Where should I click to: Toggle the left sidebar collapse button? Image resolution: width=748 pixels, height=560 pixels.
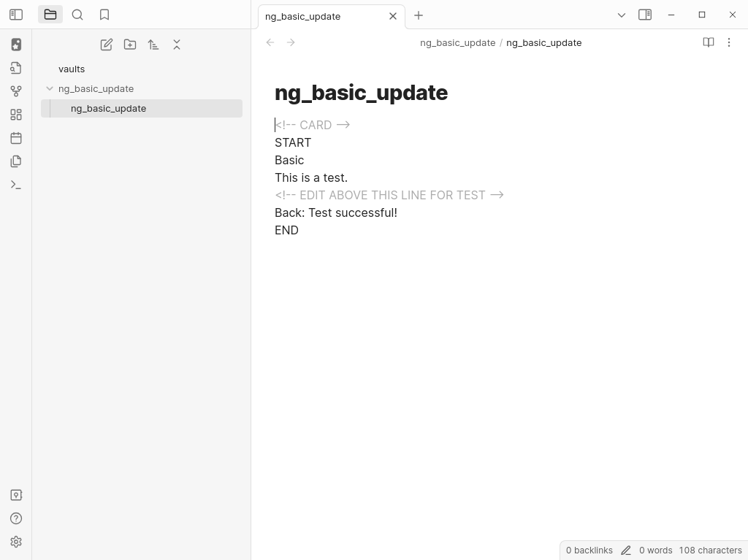[x=16, y=15]
